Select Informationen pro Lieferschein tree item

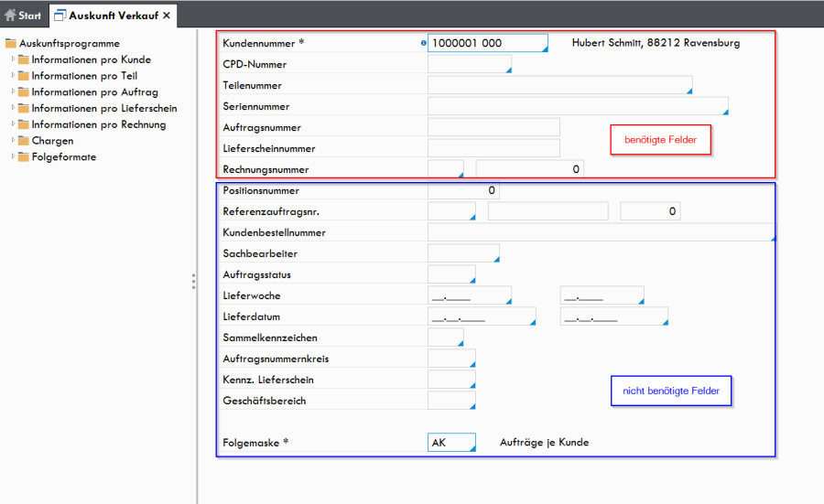click(x=104, y=108)
